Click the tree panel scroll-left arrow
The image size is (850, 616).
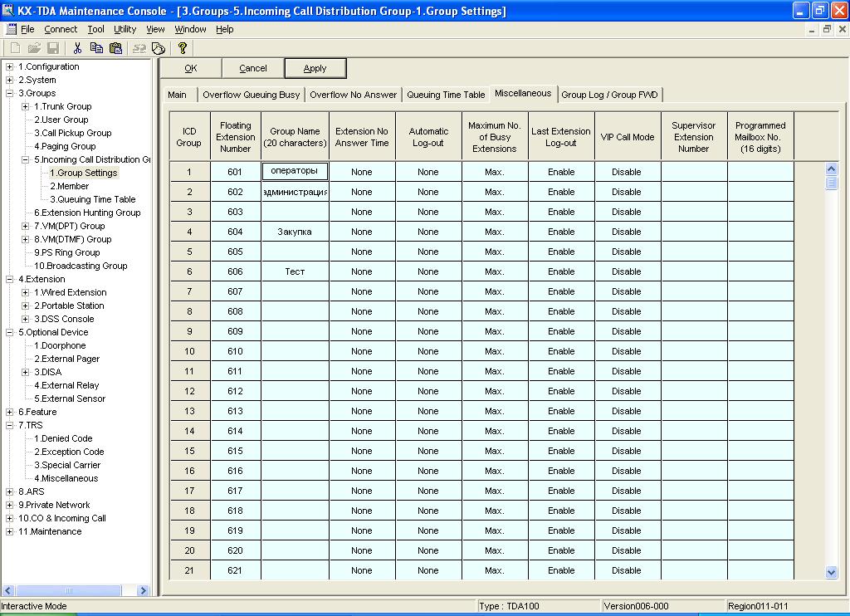click(x=7, y=590)
